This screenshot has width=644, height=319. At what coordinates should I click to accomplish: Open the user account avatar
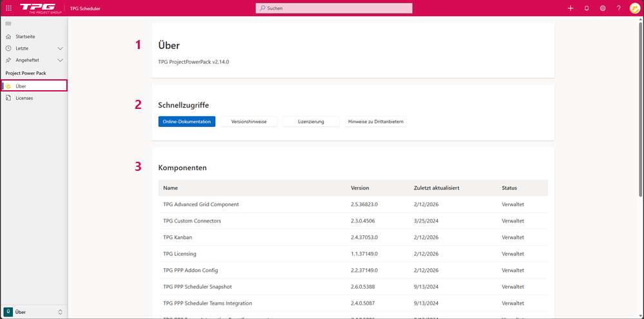tap(634, 8)
